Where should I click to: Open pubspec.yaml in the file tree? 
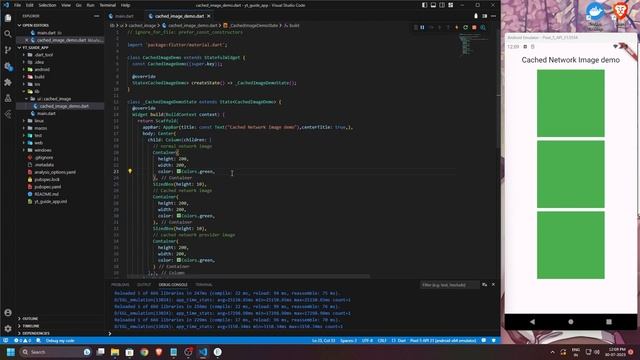[x=48, y=187]
